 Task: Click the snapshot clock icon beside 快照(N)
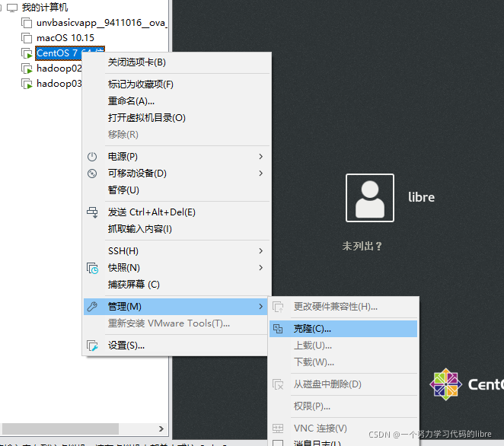pyautogui.click(x=92, y=268)
